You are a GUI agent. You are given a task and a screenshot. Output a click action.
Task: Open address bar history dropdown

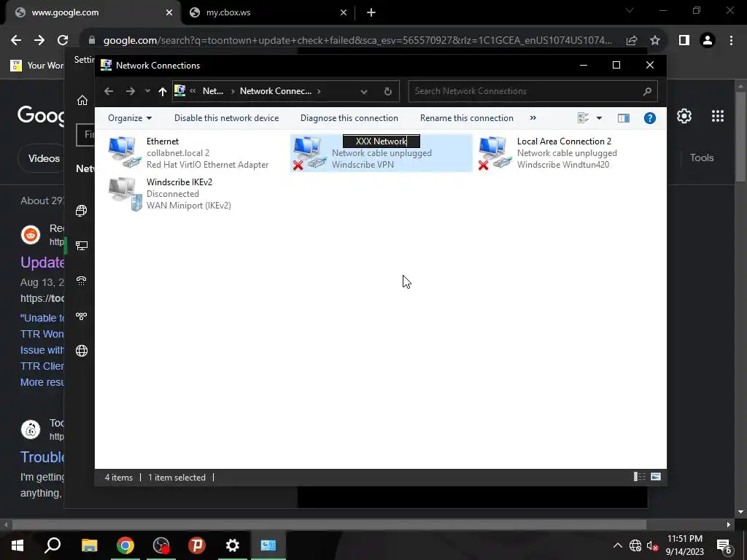coord(364,91)
